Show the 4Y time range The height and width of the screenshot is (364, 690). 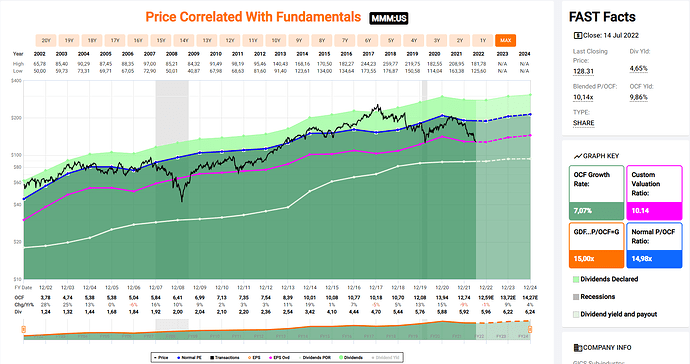coord(414,40)
